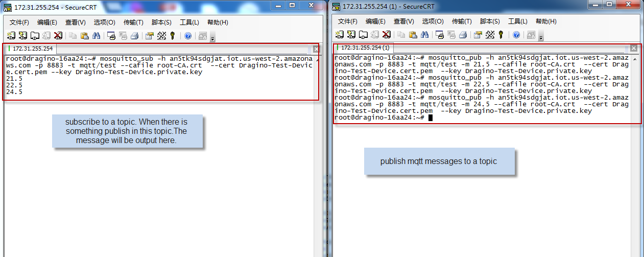This screenshot has width=644, height=257.
Task: Open 编辑(E) menu in left window
Action: (47, 22)
